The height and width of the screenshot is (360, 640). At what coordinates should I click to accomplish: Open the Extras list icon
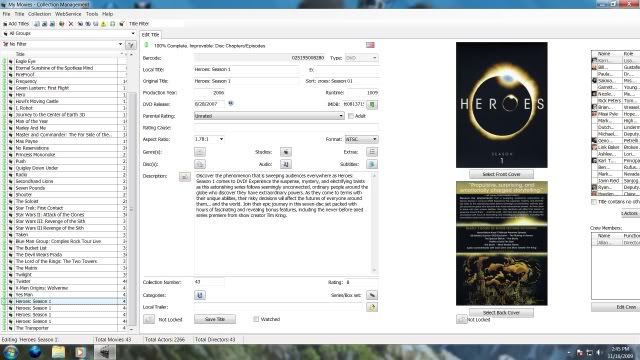coord(372,152)
